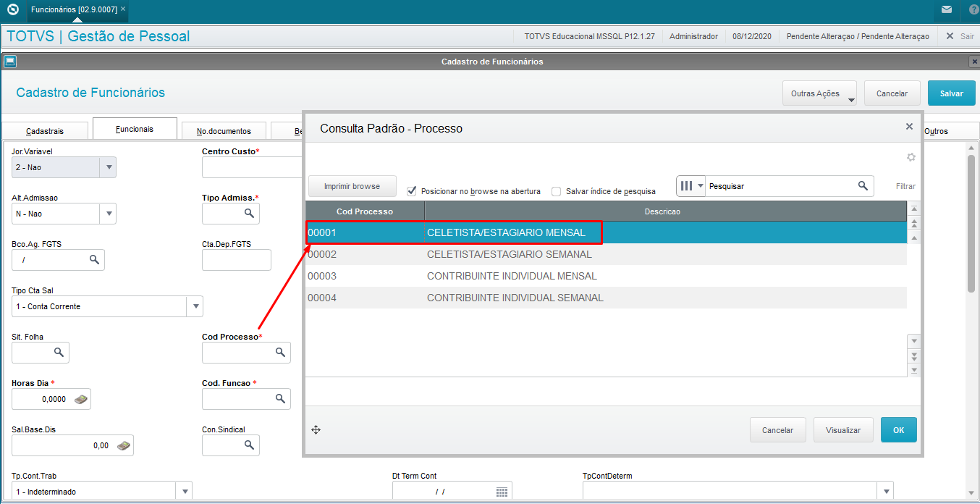
Task: Click the move dialog cross-arrows icon
Action: pos(316,430)
